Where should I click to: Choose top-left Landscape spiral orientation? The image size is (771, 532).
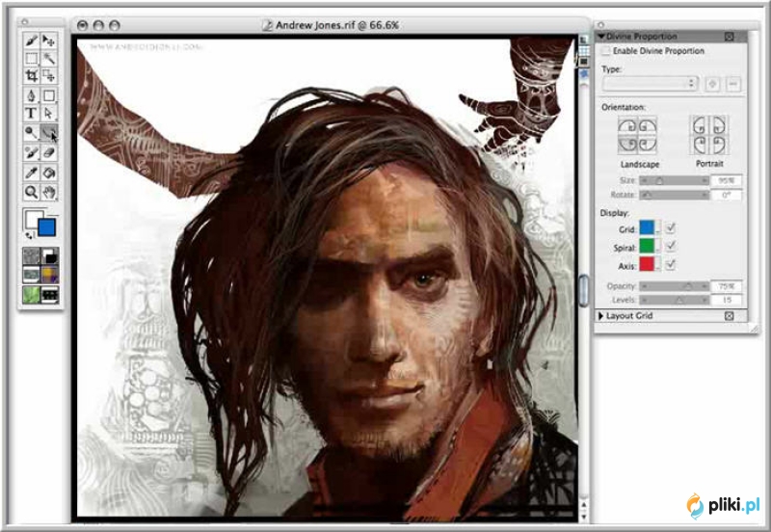coord(627,126)
